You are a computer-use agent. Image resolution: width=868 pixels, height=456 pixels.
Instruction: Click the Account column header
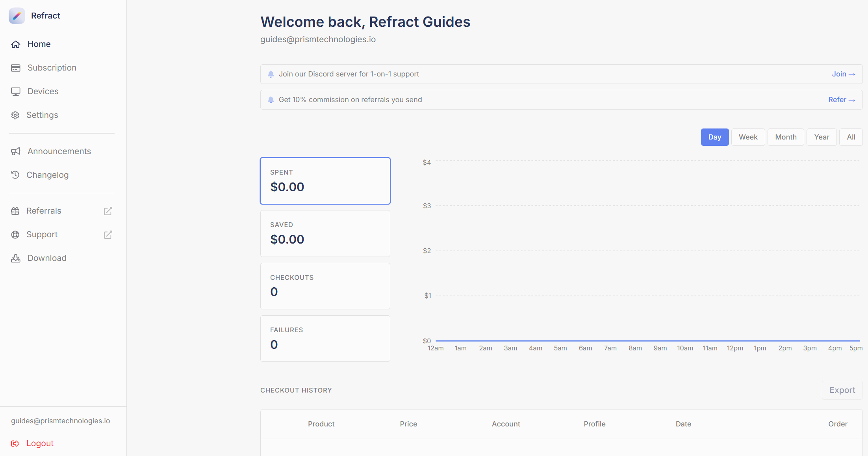click(506, 424)
